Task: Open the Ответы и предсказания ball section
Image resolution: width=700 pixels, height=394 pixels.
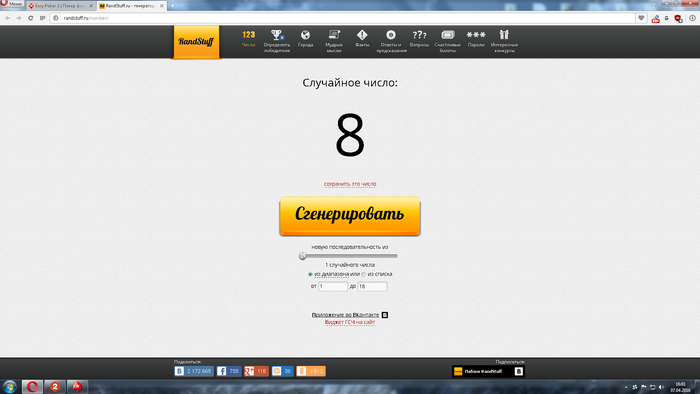Action: click(x=391, y=41)
